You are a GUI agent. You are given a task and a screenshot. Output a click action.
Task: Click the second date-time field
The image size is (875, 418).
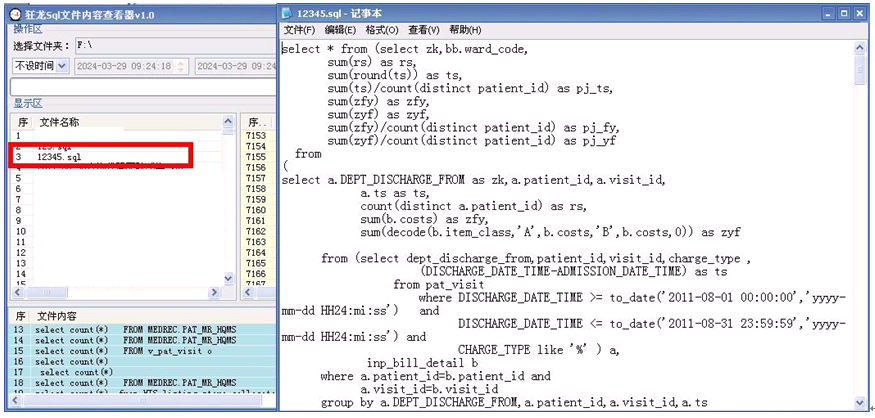[x=236, y=66]
